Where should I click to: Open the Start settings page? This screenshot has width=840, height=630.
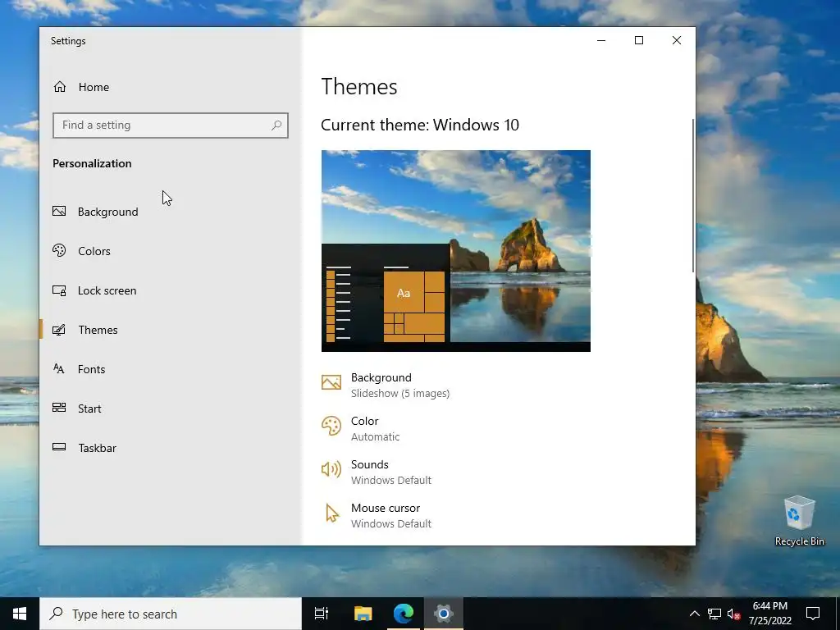(x=171, y=409)
